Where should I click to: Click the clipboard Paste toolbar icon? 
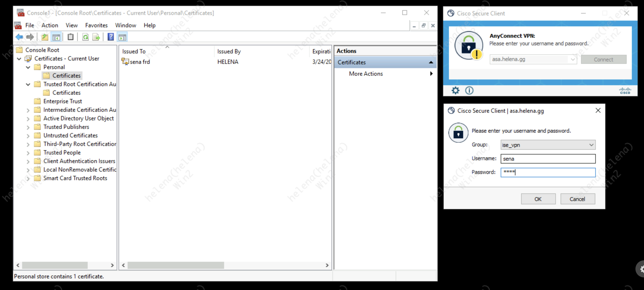pos(71,37)
